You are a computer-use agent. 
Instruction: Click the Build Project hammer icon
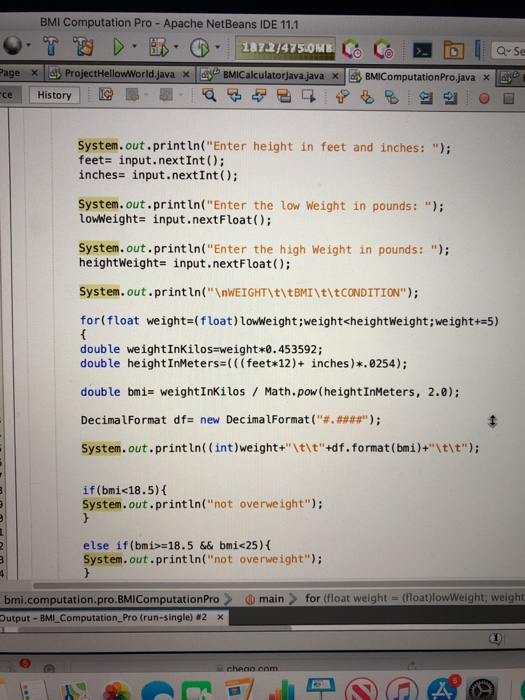[50, 46]
